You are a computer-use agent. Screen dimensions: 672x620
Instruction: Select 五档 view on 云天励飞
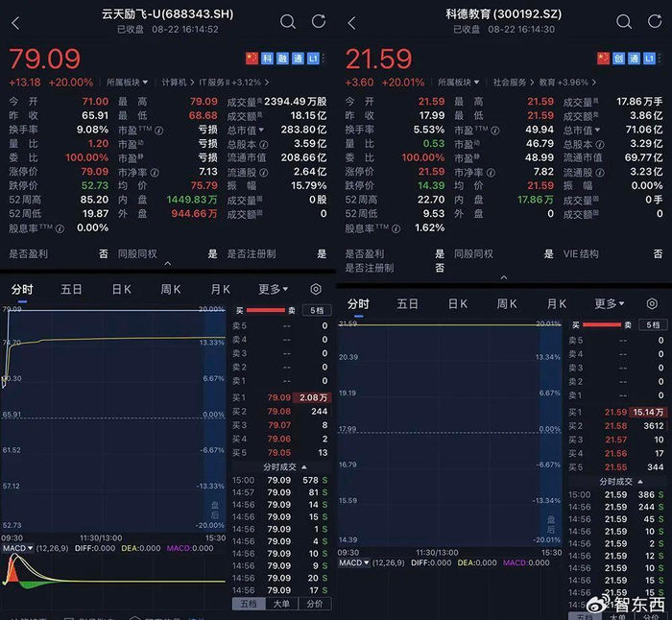pyautogui.click(x=249, y=604)
